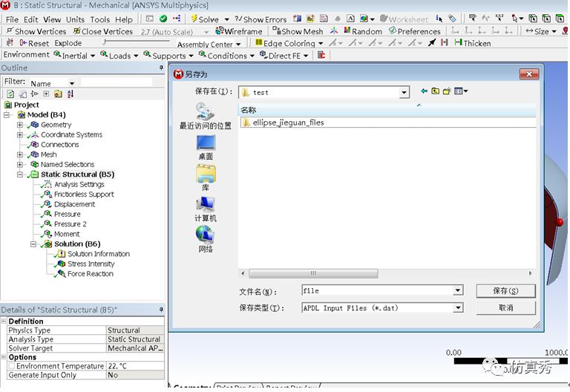Expand Named Selections node
This screenshot has width=570, height=392.
(20, 164)
